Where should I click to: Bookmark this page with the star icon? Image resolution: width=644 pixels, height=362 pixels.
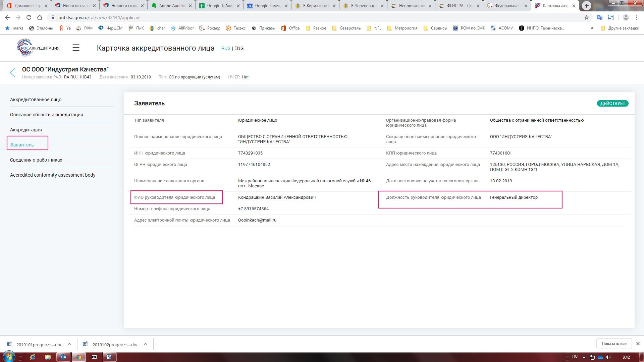pyautogui.click(x=586, y=17)
